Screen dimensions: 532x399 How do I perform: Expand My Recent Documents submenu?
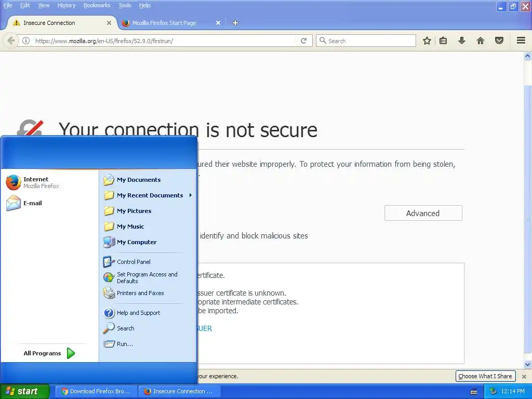point(148,195)
